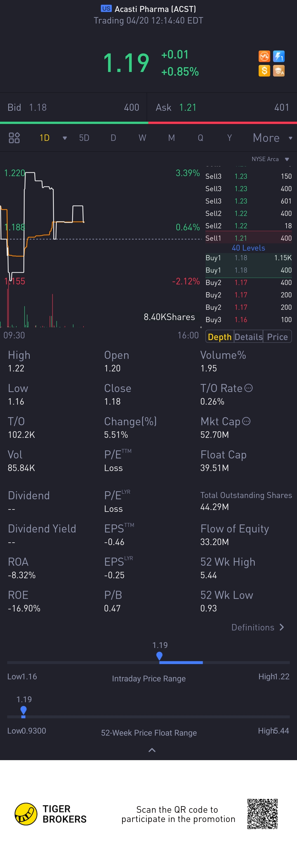297x868 pixels.
Task: Tap the 40 Levels link
Action: [x=249, y=248]
